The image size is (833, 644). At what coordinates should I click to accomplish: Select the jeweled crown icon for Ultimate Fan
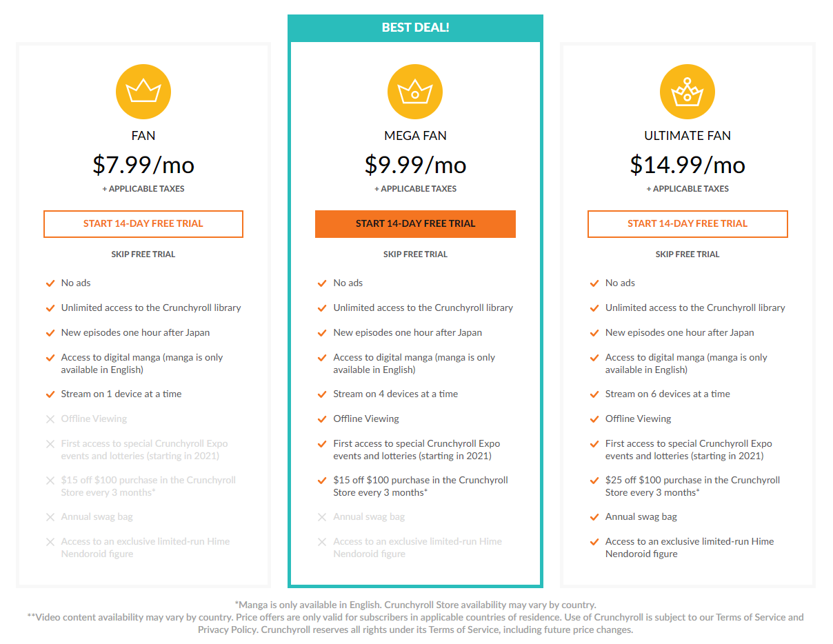[687, 91]
